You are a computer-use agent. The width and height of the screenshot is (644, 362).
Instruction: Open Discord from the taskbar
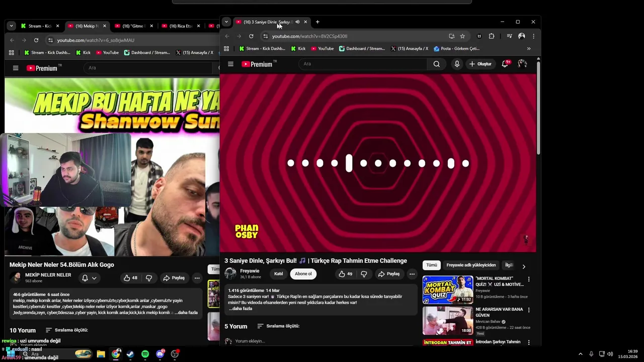pos(160,354)
